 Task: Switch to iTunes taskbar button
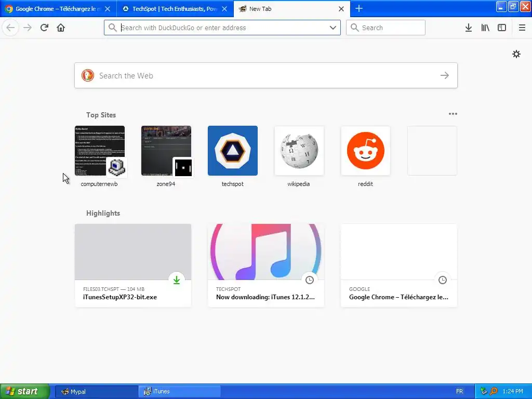pos(179,391)
